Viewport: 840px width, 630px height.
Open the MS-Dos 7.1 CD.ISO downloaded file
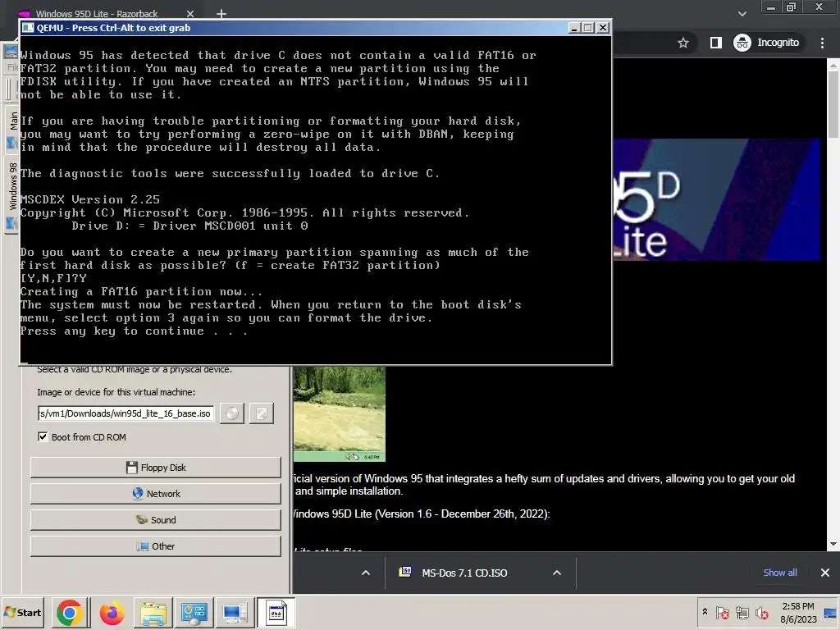464,573
